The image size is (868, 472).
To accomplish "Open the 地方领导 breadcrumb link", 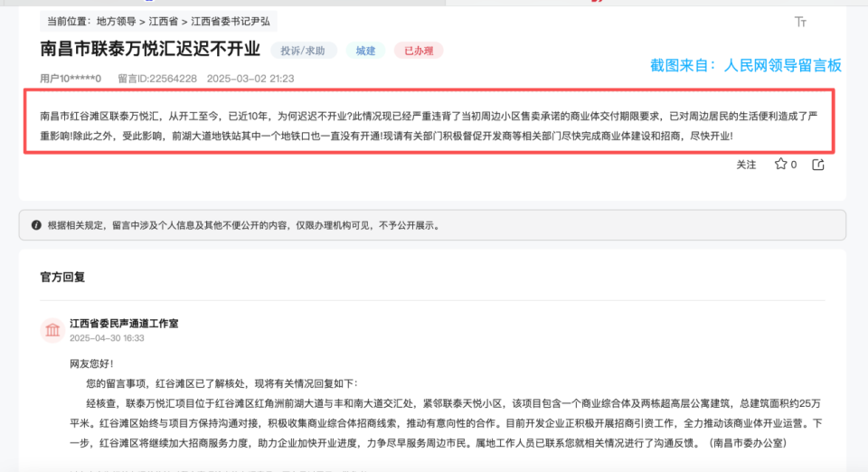I will click(117, 22).
